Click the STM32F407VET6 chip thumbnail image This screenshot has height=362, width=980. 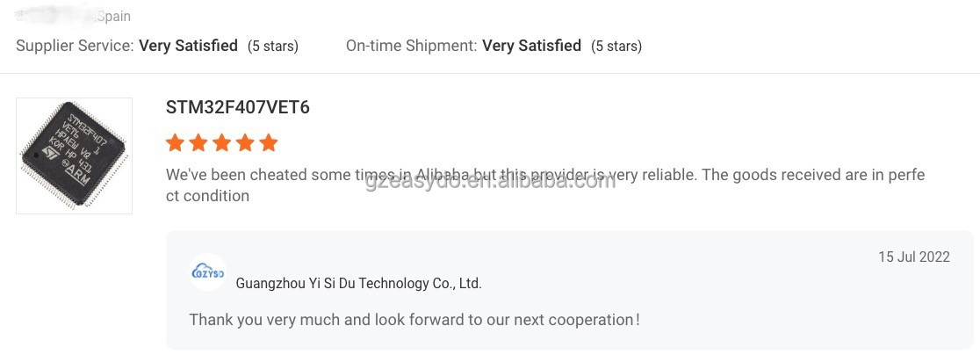(74, 156)
